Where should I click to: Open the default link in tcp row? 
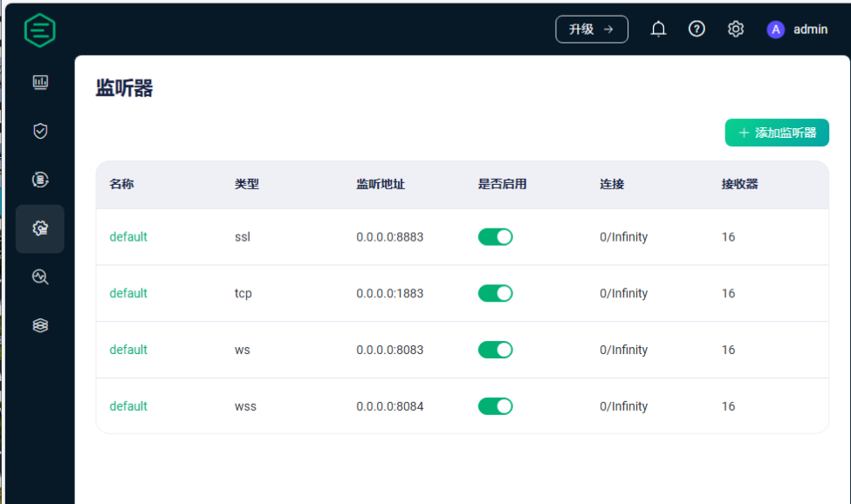click(x=128, y=293)
